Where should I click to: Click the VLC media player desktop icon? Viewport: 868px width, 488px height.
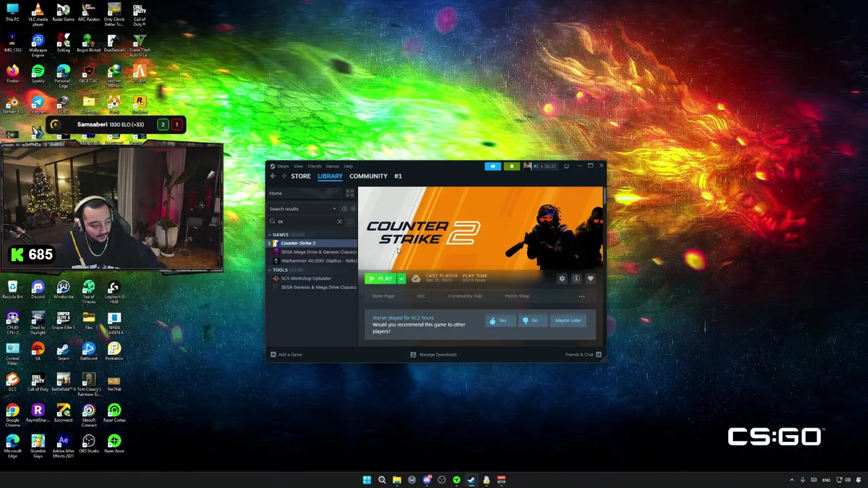pyautogui.click(x=38, y=14)
